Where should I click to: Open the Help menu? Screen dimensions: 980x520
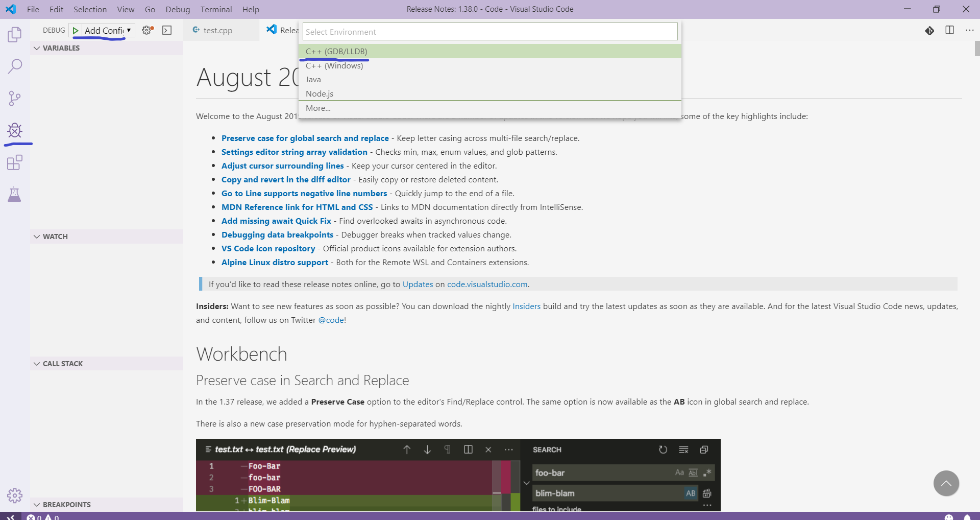pos(251,9)
